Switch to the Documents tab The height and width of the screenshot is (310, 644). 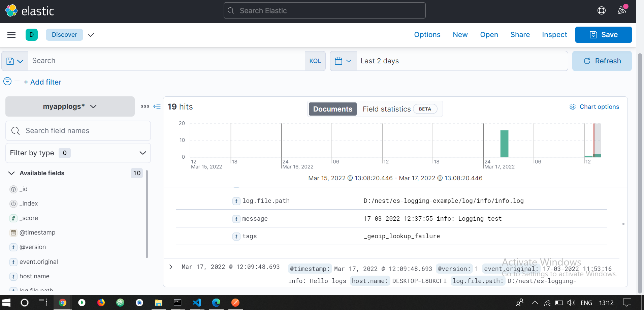point(333,109)
